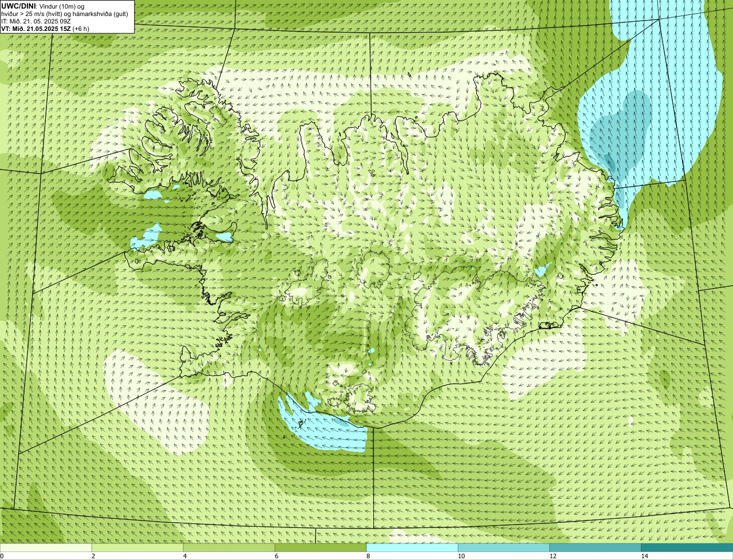Select the 4–6 m/s green color segment
The image size is (733, 560).
[x=229, y=547]
